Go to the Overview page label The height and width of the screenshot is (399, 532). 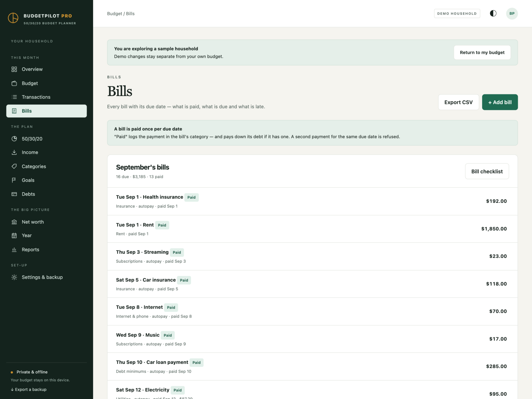(x=32, y=69)
